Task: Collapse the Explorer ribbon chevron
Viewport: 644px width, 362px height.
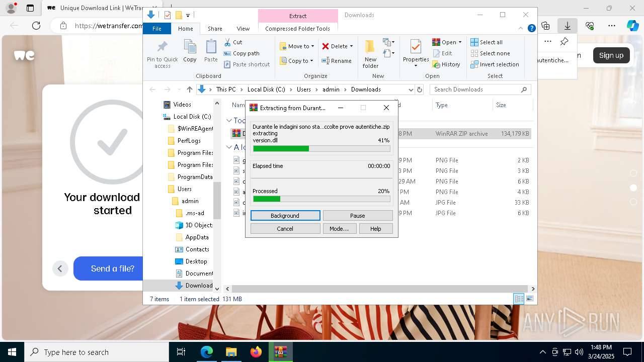Action: click(x=521, y=29)
